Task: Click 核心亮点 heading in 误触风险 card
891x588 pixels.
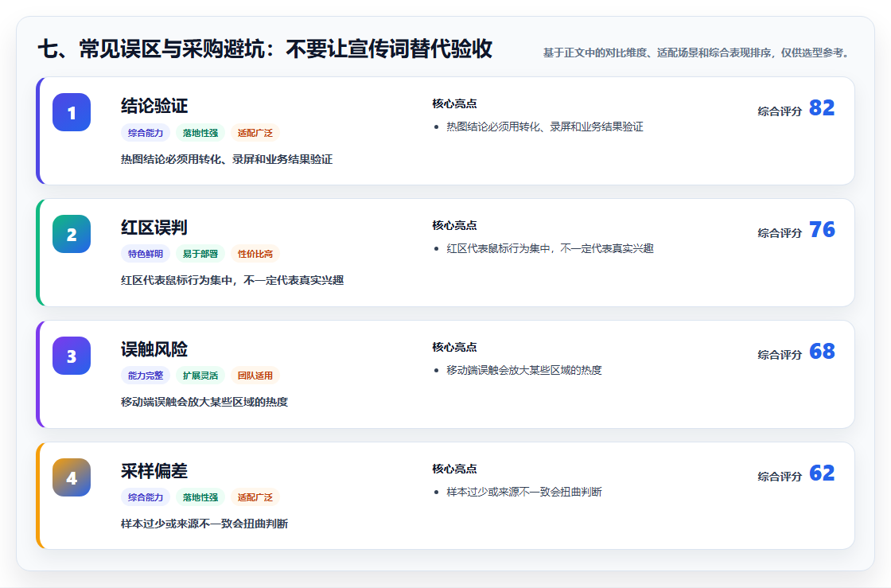Action: tap(454, 347)
